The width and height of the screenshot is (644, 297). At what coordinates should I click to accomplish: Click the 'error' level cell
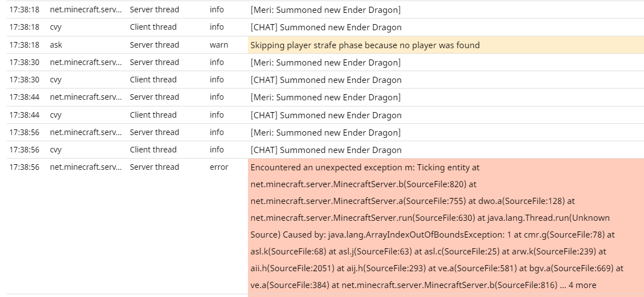219,167
